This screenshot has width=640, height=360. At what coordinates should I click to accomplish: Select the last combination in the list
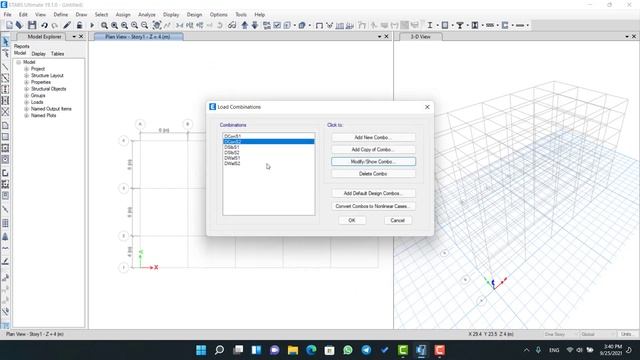tap(269, 163)
